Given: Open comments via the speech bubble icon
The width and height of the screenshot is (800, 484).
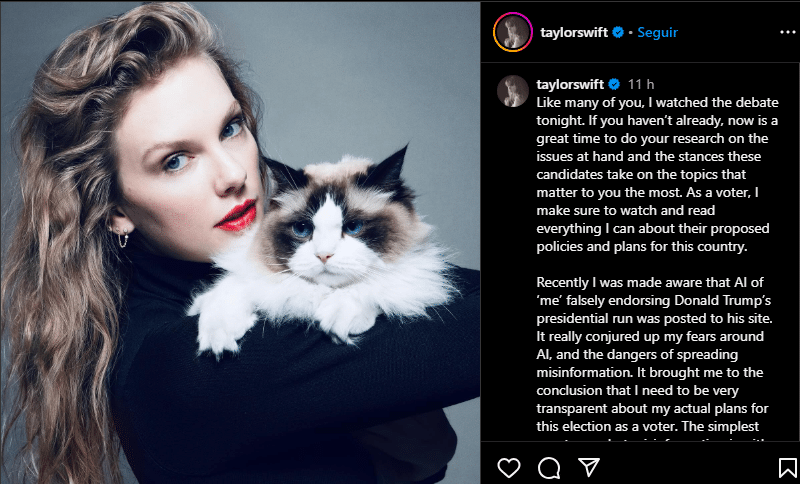Looking at the screenshot, I should click(x=549, y=467).
